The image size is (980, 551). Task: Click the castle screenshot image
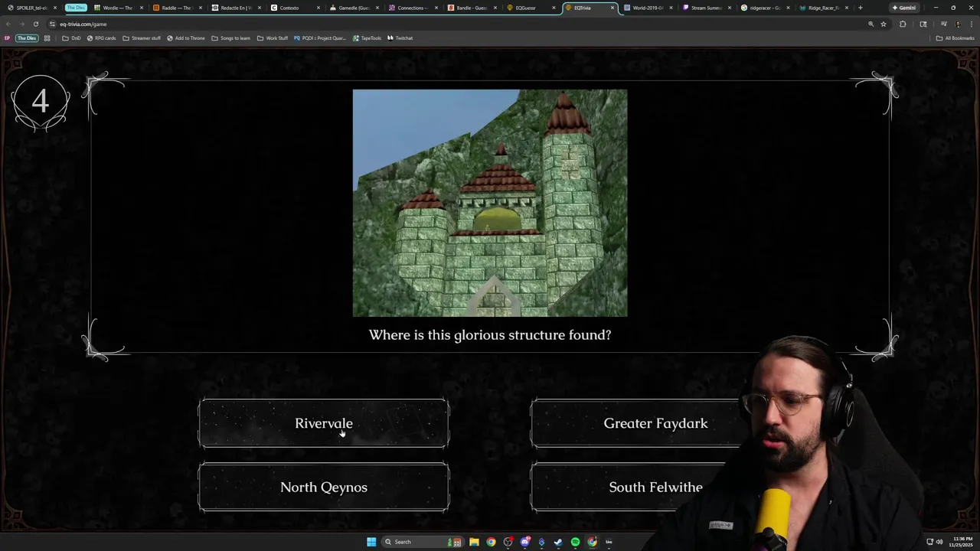(490, 203)
